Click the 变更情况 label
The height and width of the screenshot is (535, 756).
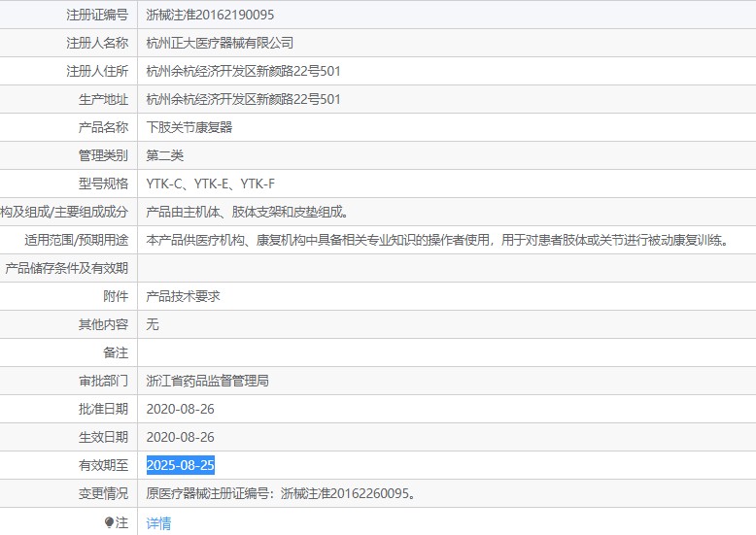point(104,493)
